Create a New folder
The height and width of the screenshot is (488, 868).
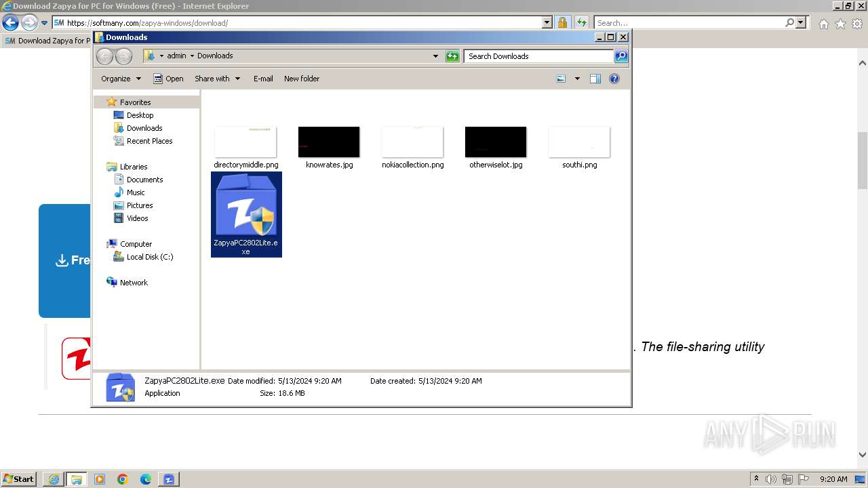(x=302, y=79)
